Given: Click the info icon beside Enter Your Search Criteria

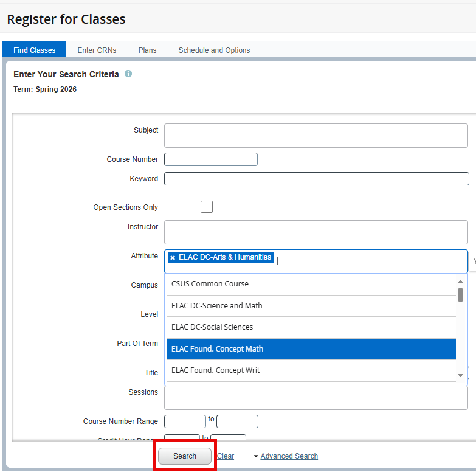Looking at the screenshot, I should point(128,74).
